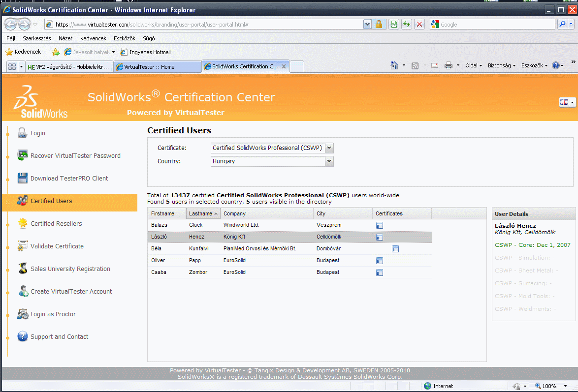Open the Fájl menu
Image resolution: width=578 pixels, height=392 pixels.
11,38
